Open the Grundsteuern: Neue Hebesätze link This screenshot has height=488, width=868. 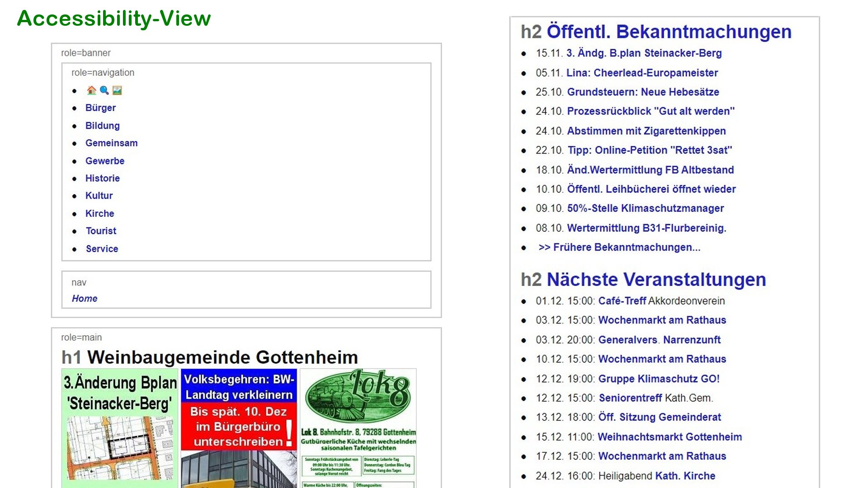pos(643,92)
